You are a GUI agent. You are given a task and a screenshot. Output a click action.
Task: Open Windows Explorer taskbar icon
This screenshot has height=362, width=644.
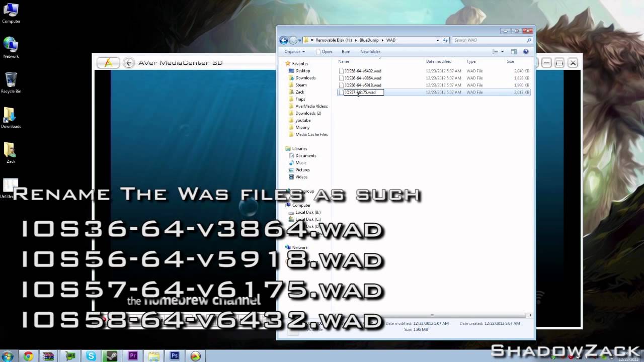154,356
